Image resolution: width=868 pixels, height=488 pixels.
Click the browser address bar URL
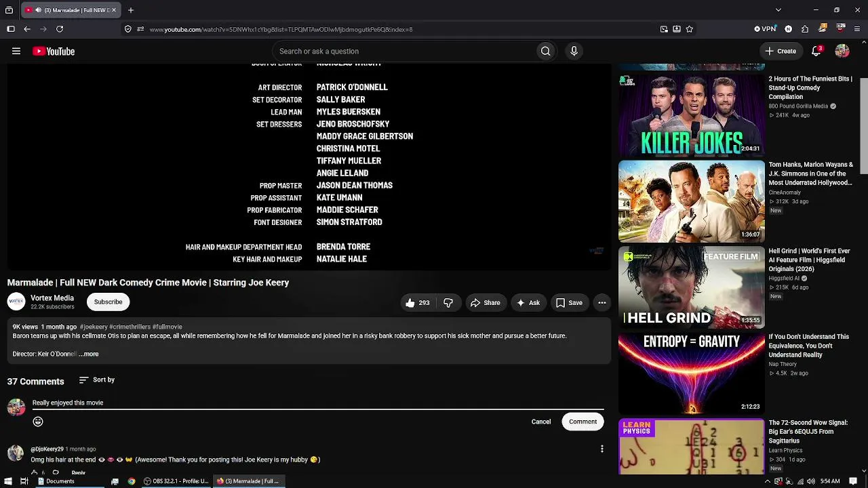(281, 29)
